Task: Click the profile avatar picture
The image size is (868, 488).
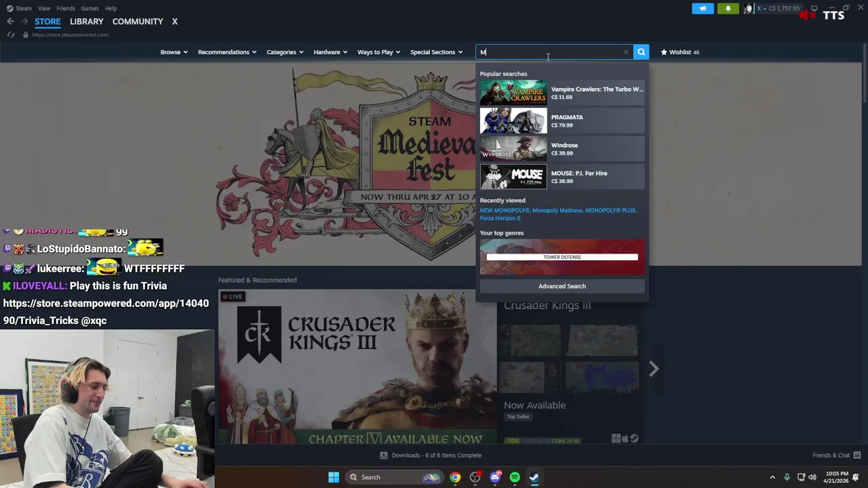Action: [749, 8]
